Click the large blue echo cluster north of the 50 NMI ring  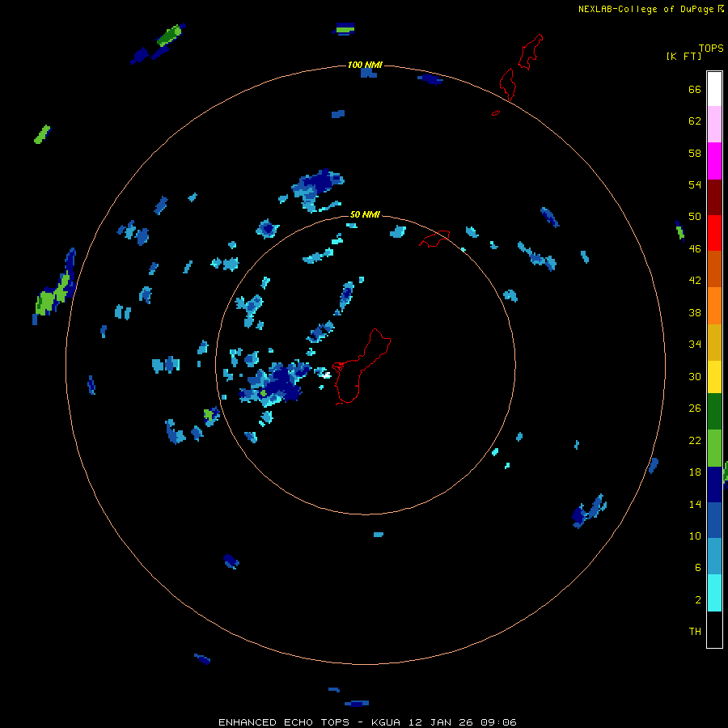pyautogui.click(x=316, y=189)
